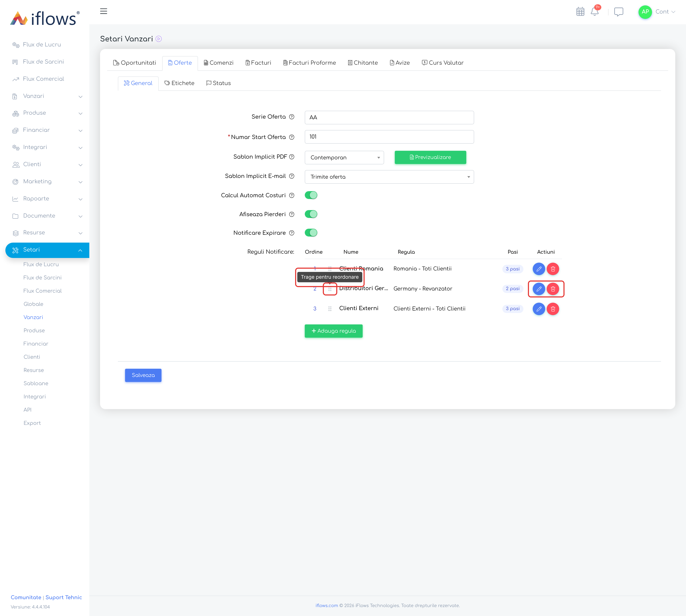Toggle Notificare Expirare switch

(311, 233)
